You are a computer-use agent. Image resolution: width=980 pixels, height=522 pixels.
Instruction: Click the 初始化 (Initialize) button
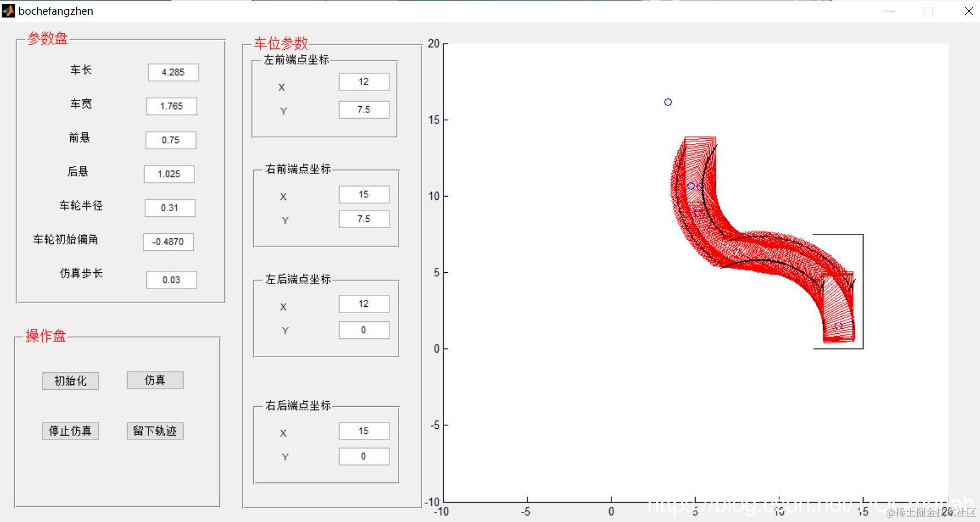tap(70, 380)
